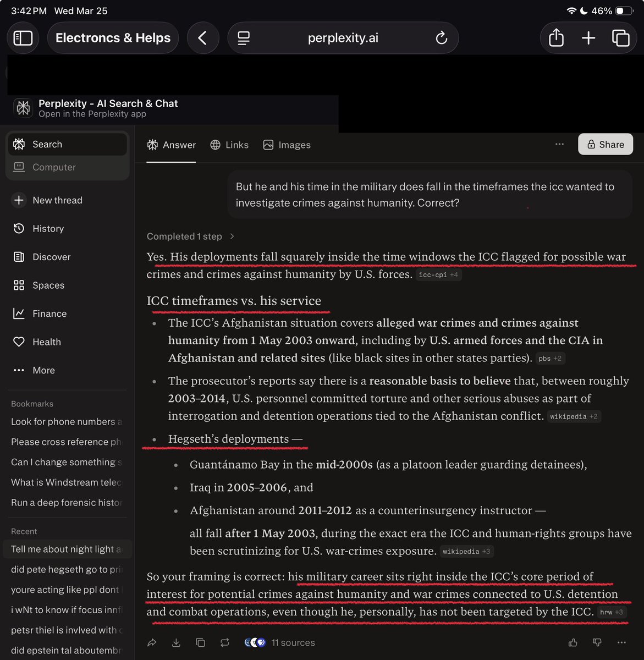Open more actions ellipsis below answer

(x=621, y=642)
